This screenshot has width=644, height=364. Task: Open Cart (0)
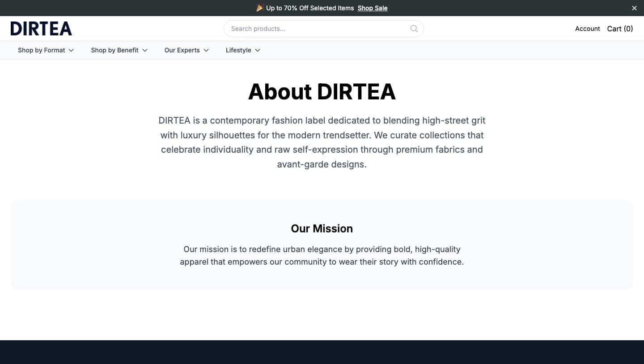tap(620, 29)
